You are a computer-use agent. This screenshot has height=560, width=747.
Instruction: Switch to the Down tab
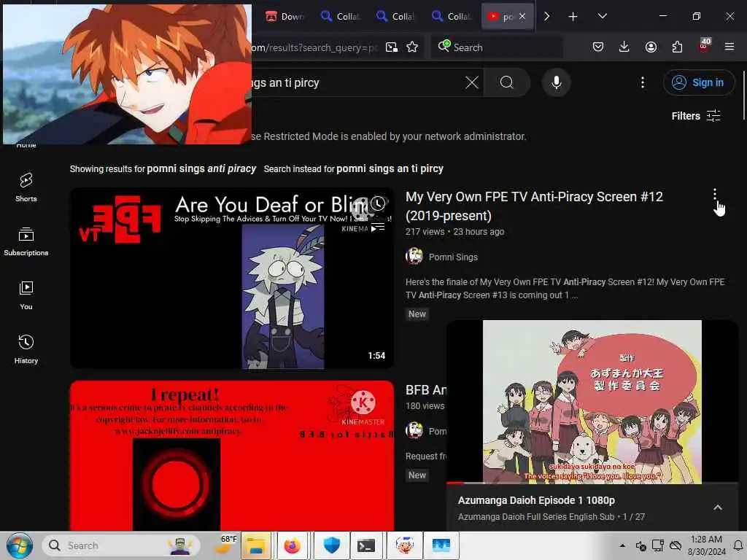pos(285,16)
